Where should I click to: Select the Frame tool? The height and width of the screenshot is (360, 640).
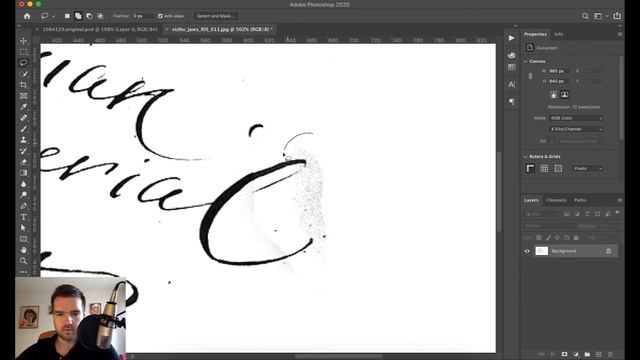coord(23,96)
